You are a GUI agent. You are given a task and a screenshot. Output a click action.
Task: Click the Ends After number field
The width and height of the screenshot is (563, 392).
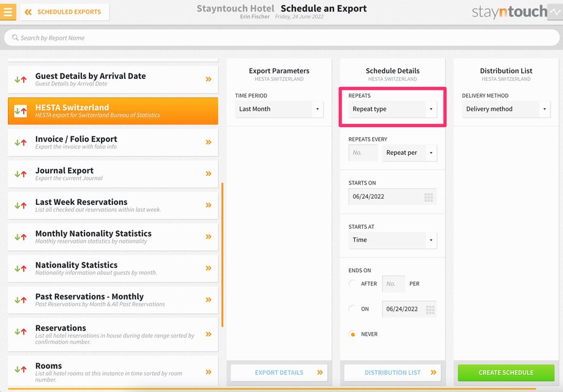(393, 284)
